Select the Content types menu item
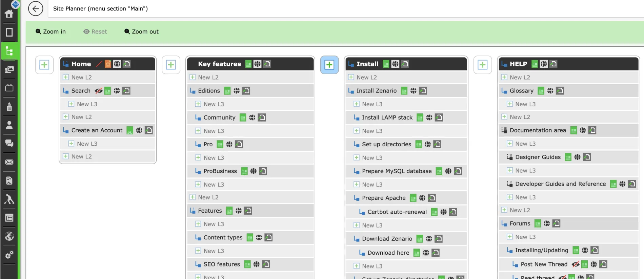 point(250,237)
